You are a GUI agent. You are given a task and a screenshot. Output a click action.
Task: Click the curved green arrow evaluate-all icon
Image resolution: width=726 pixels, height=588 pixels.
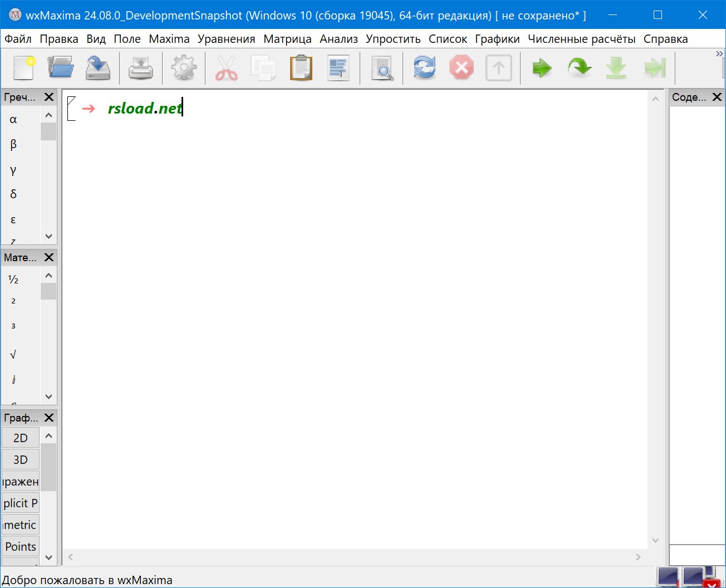coord(579,68)
